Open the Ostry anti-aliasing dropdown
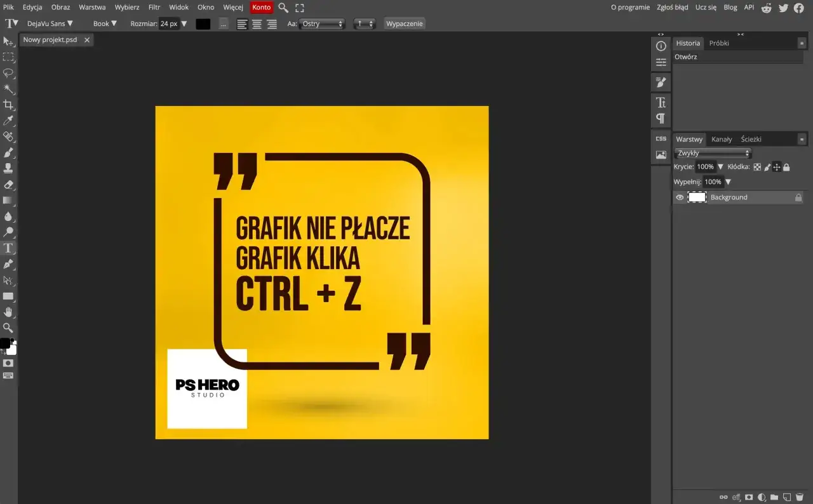 pyautogui.click(x=322, y=23)
